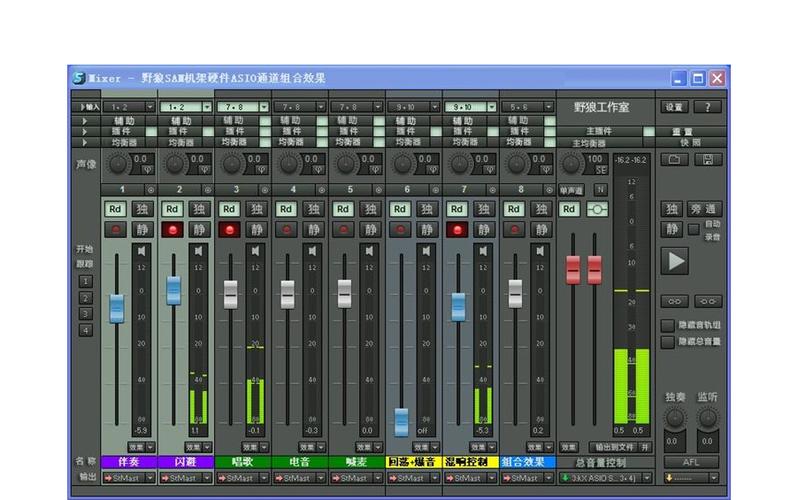The height and width of the screenshot is (500, 798).
Task: Adjust the 独奏 solo level knob
Action: click(675, 419)
